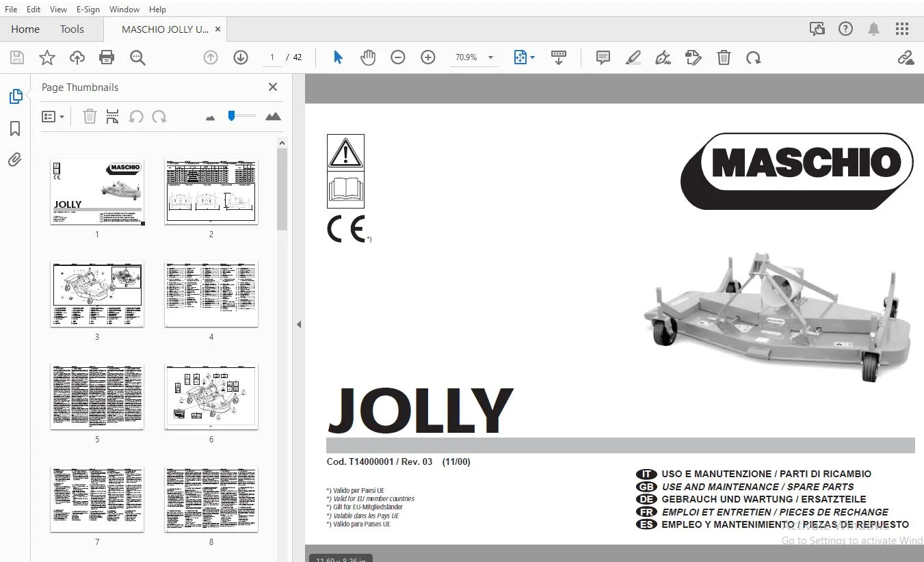Open the notifications bell
The width and height of the screenshot is (924, 562).
pos(874,29)
